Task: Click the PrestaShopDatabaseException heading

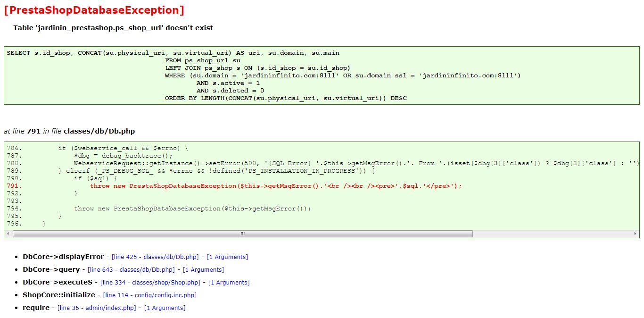Action: (x=94, y=10)
